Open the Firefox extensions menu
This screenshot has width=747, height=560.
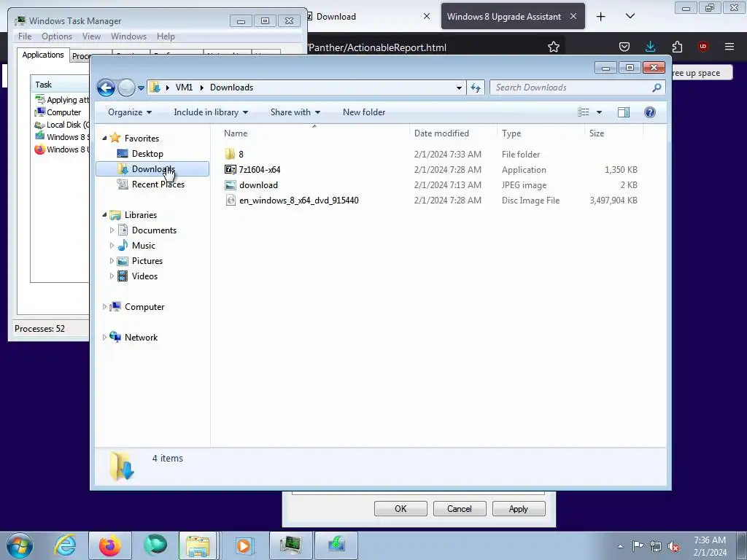point(677,47)
